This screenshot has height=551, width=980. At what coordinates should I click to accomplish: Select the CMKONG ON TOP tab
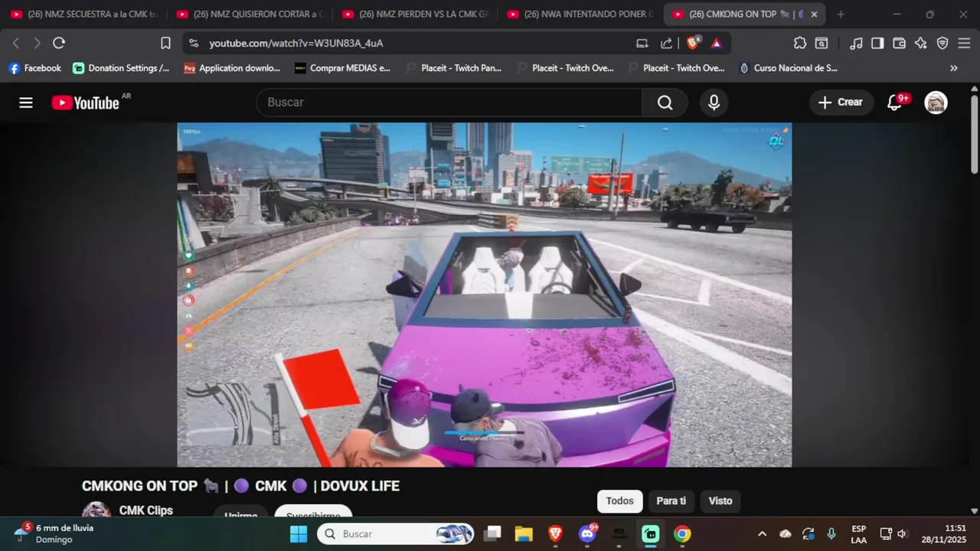coord(733,15)
